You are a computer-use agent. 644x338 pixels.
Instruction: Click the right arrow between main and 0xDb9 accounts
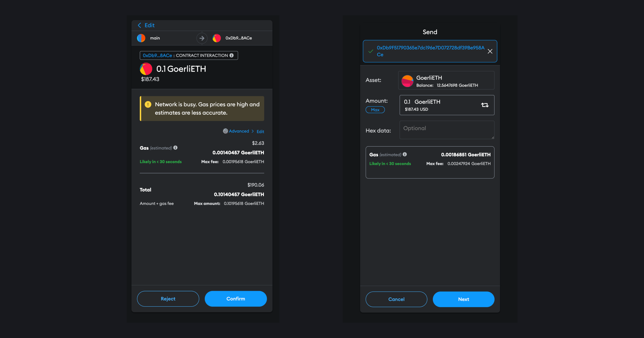coord(202,38)
